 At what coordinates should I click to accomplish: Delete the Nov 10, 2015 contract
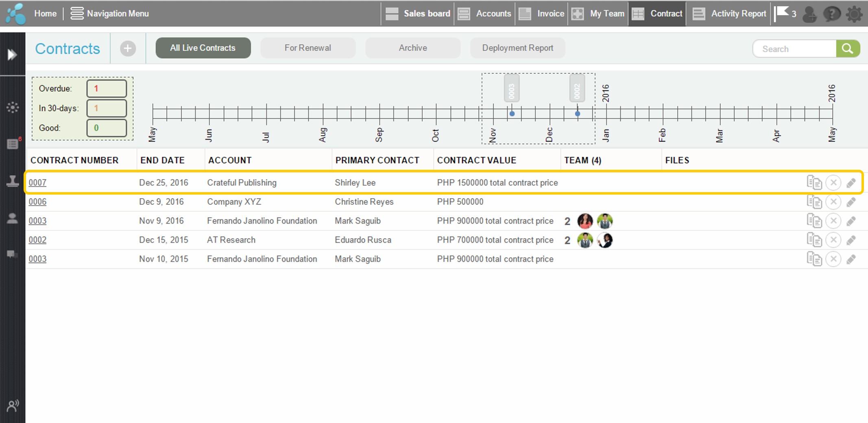pyautogui.click(x=833, y=259)
